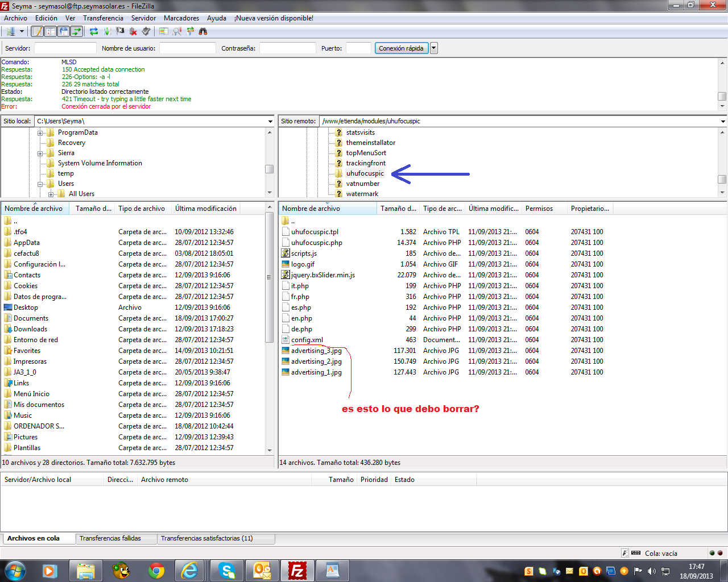
Task: Toggle the transfer queue display
Action: click(76, 32)
